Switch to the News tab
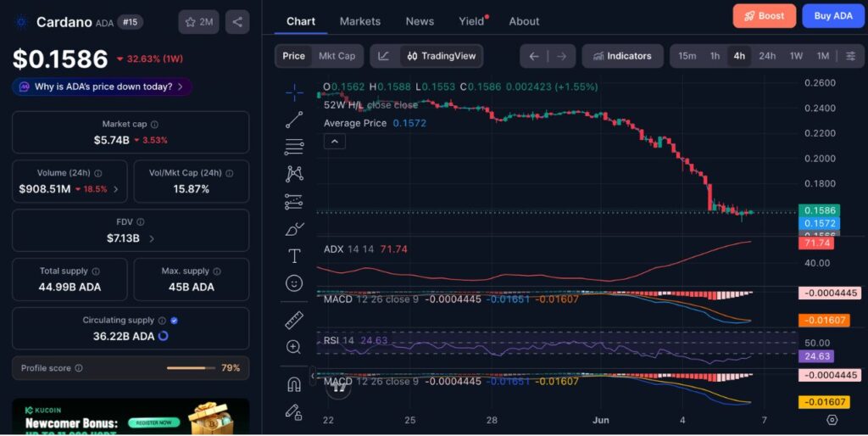Viewport: 868px width, 436px height. (x=420, y=21)
